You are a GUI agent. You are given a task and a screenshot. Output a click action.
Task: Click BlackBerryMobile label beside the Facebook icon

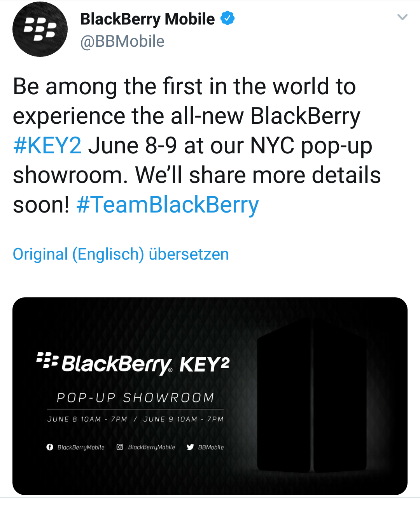coord(81,447)
